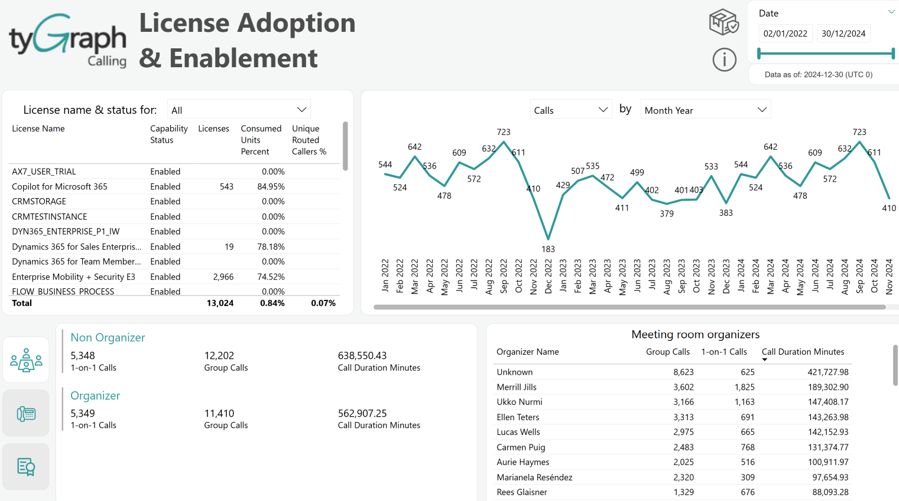Screen dimensions: 899x501
Task: Click the 11,410 Group Calls value
Action: coord(219,413)
